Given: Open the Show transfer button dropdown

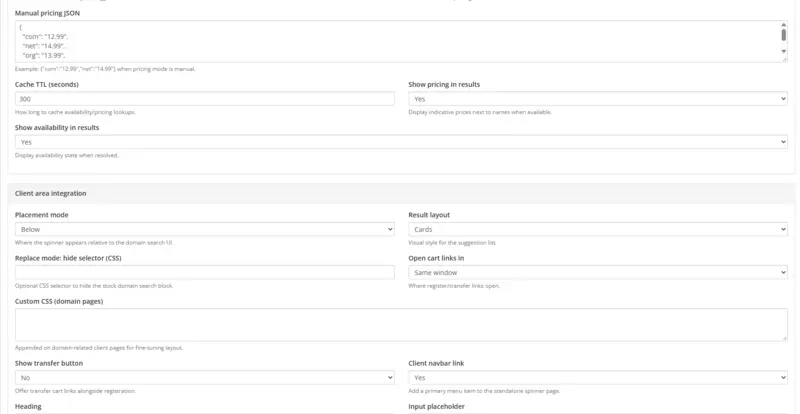Looking at the screenshot, I should pyautogui.click(x=205, y=378).
